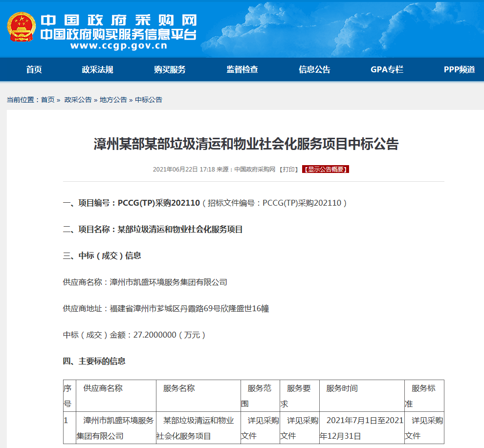Click 详见采购文件 under 服务要求

(x=299, y=428)
